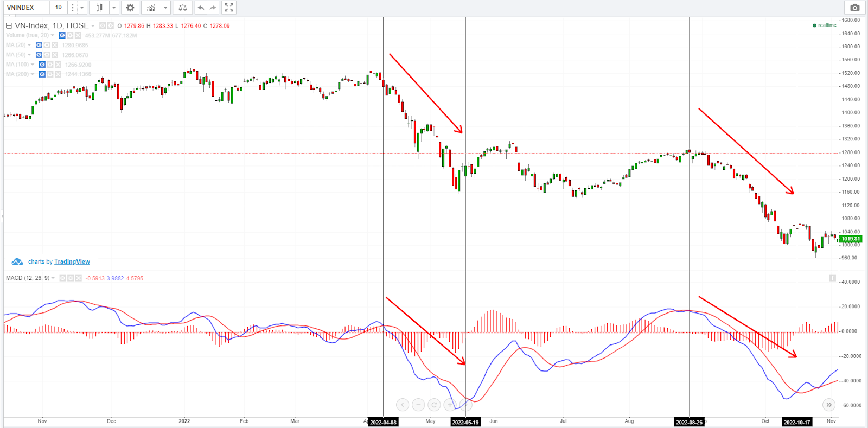Expand the MA (100) indicator dropdown
The image size is (868, 428).
33,65
